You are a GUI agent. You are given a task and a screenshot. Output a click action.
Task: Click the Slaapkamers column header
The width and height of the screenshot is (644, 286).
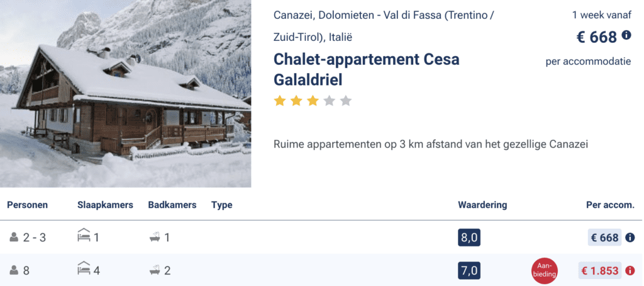coord(105,205)
